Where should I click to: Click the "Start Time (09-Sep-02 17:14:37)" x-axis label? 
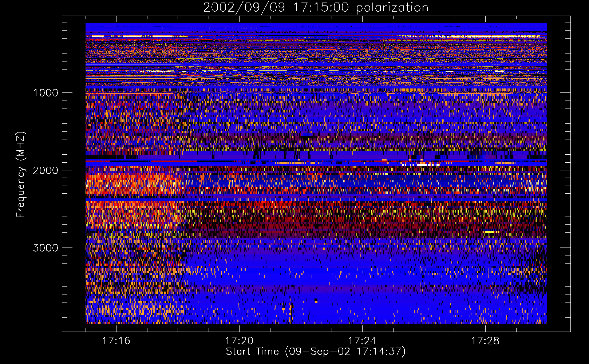(x=316, y=352)
